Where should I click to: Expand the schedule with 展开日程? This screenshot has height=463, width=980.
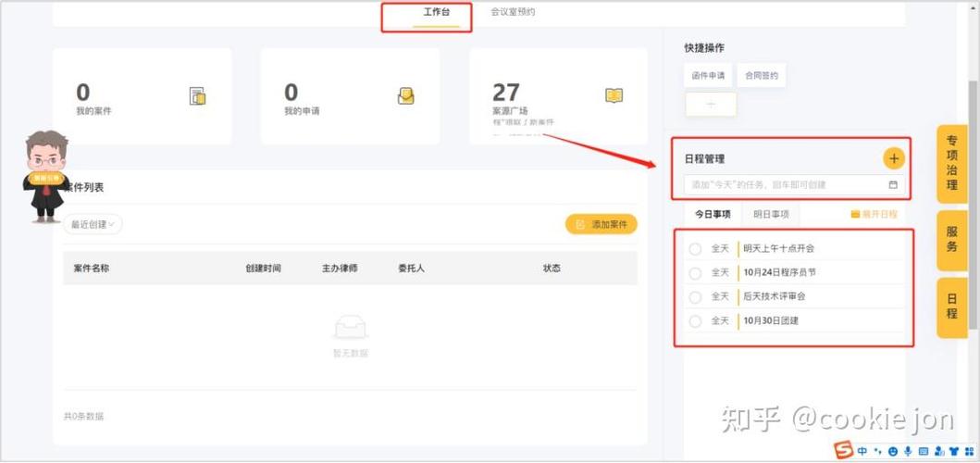click(x=874, y=214)
